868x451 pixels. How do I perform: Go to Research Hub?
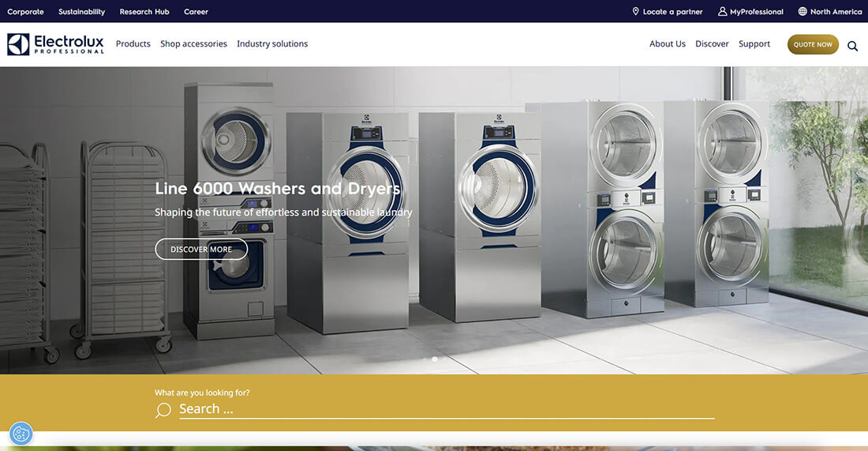coord(144,12)
